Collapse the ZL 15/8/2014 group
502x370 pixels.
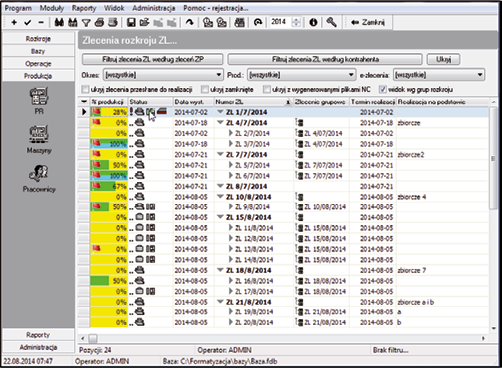click(x=220, y=217)
